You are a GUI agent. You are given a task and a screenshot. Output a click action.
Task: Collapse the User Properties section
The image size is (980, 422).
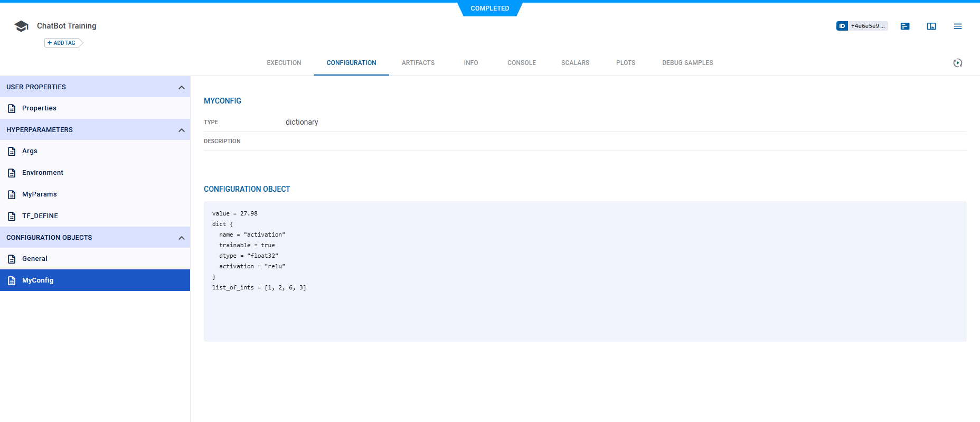click(181, 87)
